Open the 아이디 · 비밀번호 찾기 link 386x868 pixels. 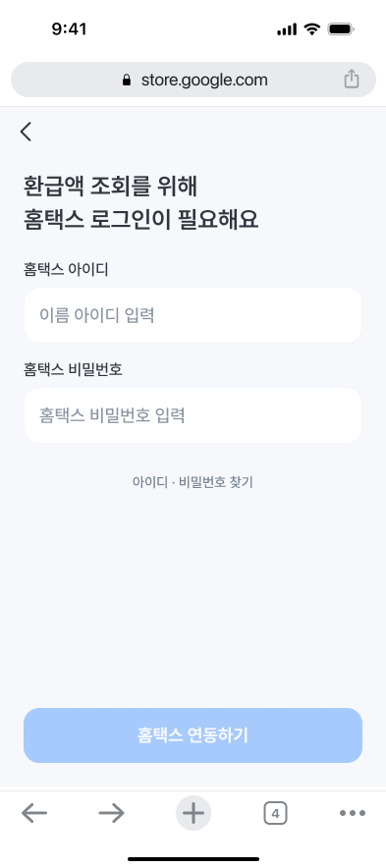coord(193,482)
